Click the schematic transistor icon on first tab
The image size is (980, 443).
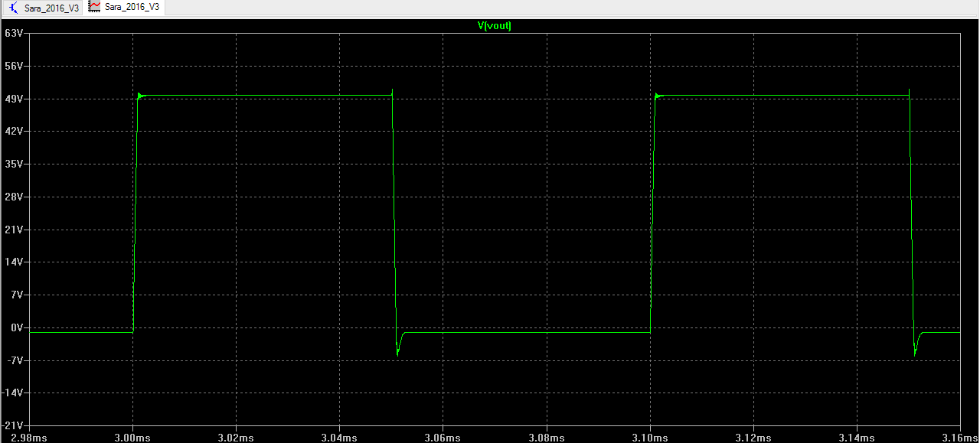pyautogui.click(x=14, y=7)
